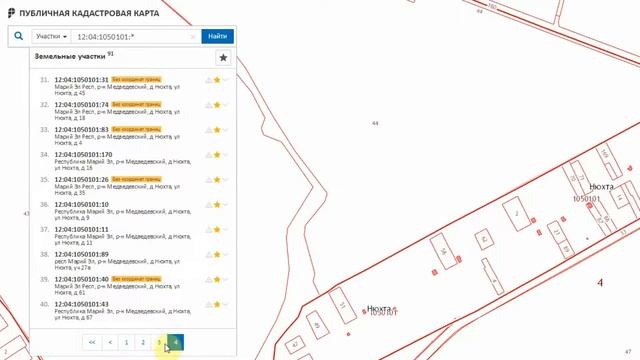Select the active results page 4
This screenshot has height=360, width=640.
click(176, 342)
